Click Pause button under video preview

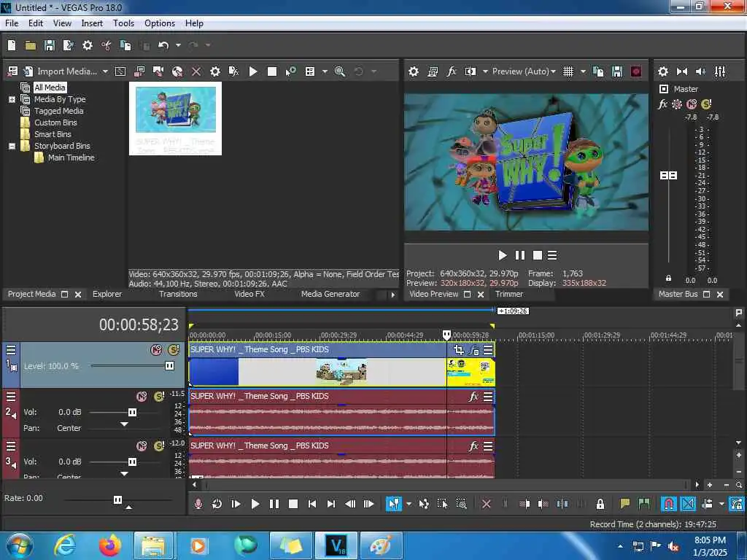pyautogui.click(x=519, y=256)
